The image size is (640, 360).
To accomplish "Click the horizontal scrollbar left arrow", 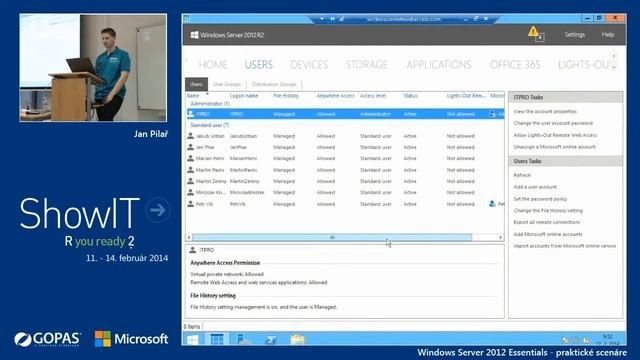I will pyautogui.click(x=189, y=237).
